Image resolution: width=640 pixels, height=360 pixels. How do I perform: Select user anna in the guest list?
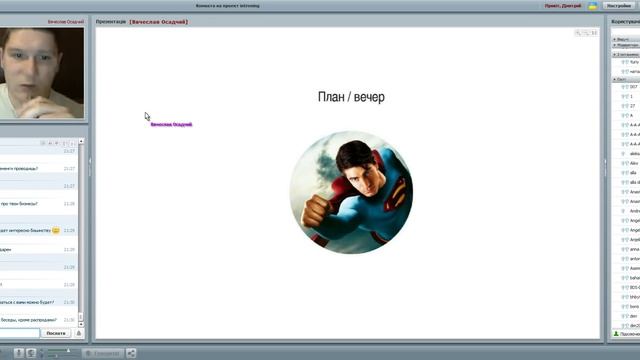click(635, 249)
